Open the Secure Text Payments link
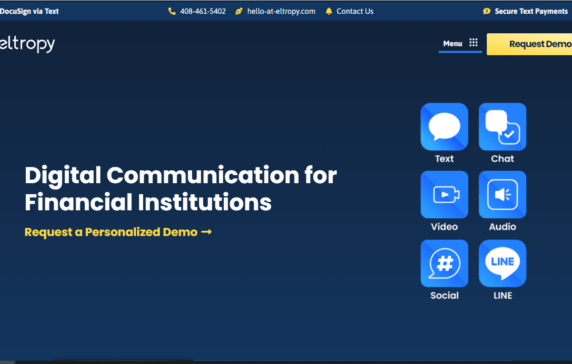The height and width of the screenshot is (364, 572). click(x=531, y=11)
